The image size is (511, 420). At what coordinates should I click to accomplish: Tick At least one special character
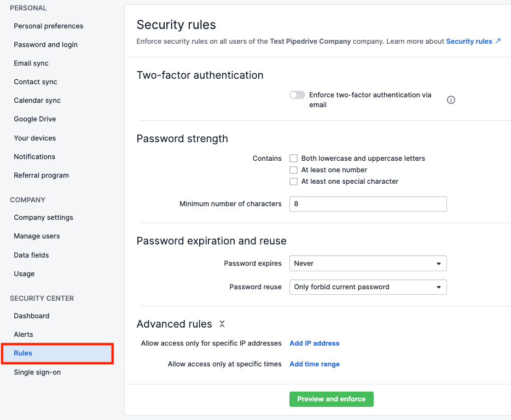point(294,182)
